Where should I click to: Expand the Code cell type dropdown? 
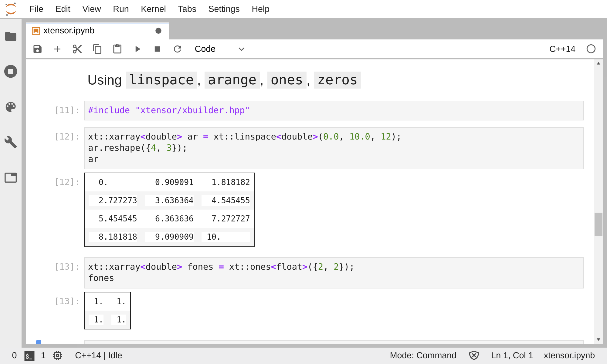[219, 49]
